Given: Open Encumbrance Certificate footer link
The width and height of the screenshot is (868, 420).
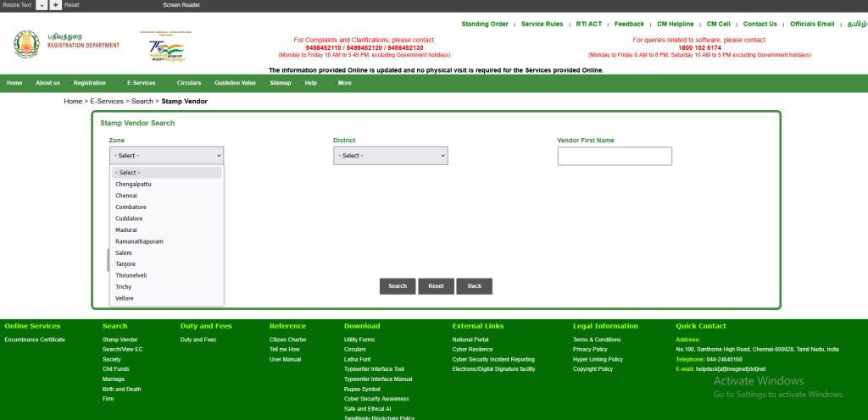Looking at the screenshot, I should [x=35, y=340].
